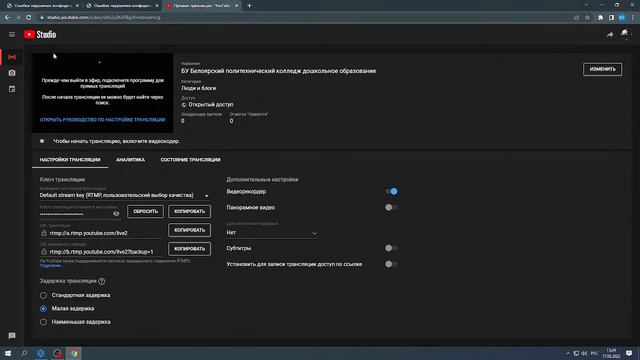Close the active YouTube browser tab
Viewport: 640px width, 360px height.
click(236, 6)
